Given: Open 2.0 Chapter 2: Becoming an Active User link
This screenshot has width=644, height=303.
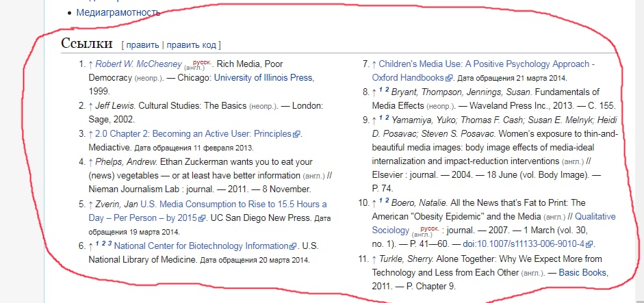Looking at the screenshot, I should [194, 134].
